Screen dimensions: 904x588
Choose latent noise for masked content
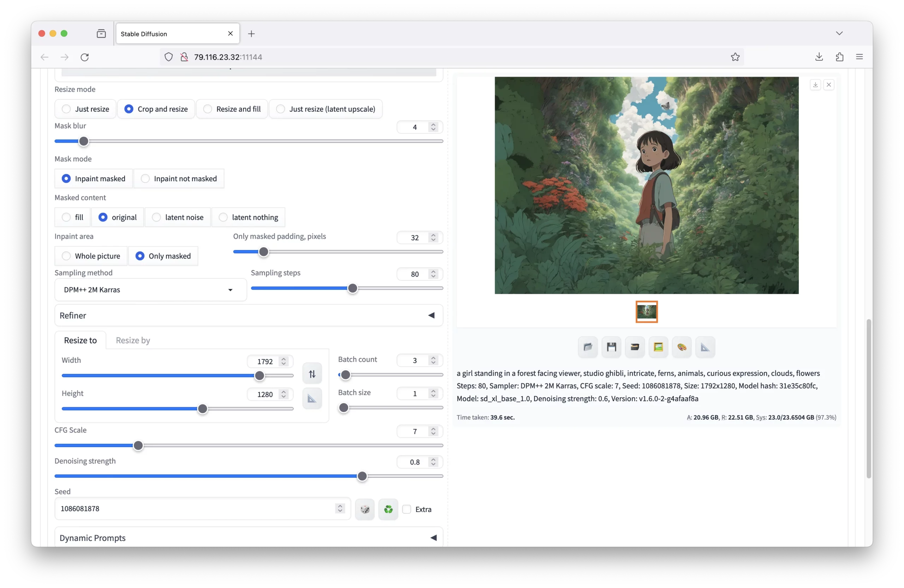pos(178,217)
